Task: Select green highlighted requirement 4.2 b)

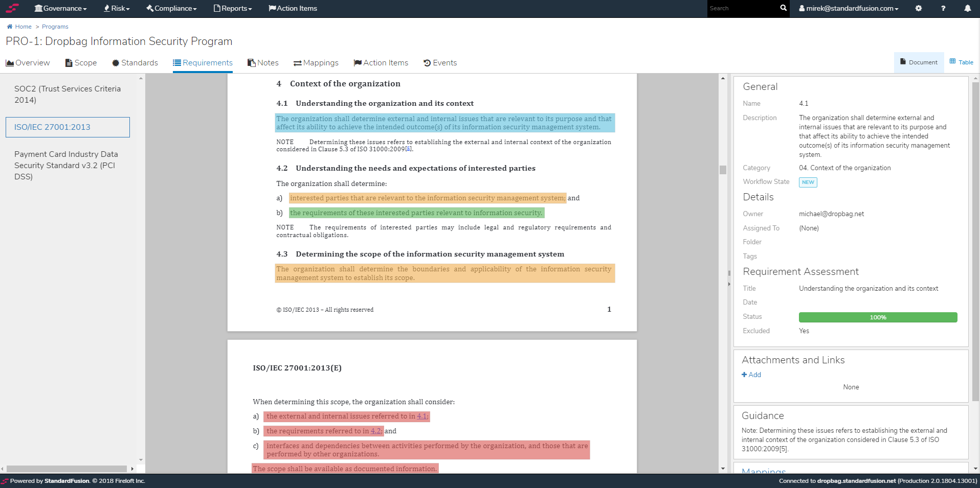Action: click(x=416, y=213)
